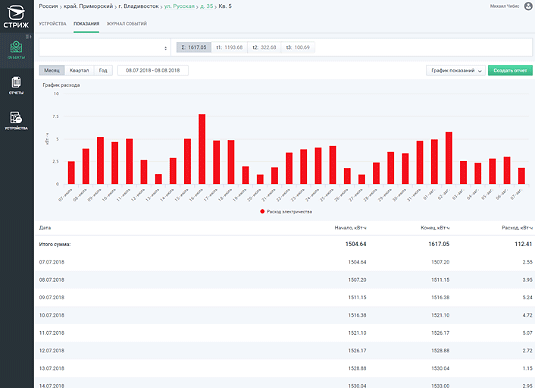Open the Устройства sidebar icon

click(16, 118)
